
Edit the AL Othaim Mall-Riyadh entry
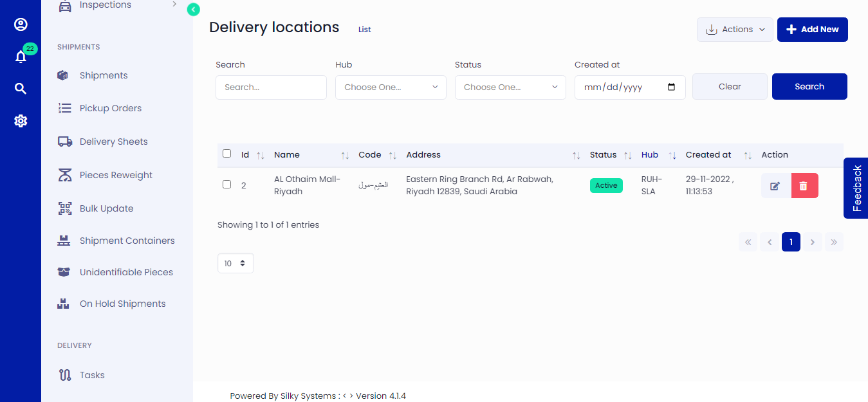pyautogui.click(x=775, y=185)
